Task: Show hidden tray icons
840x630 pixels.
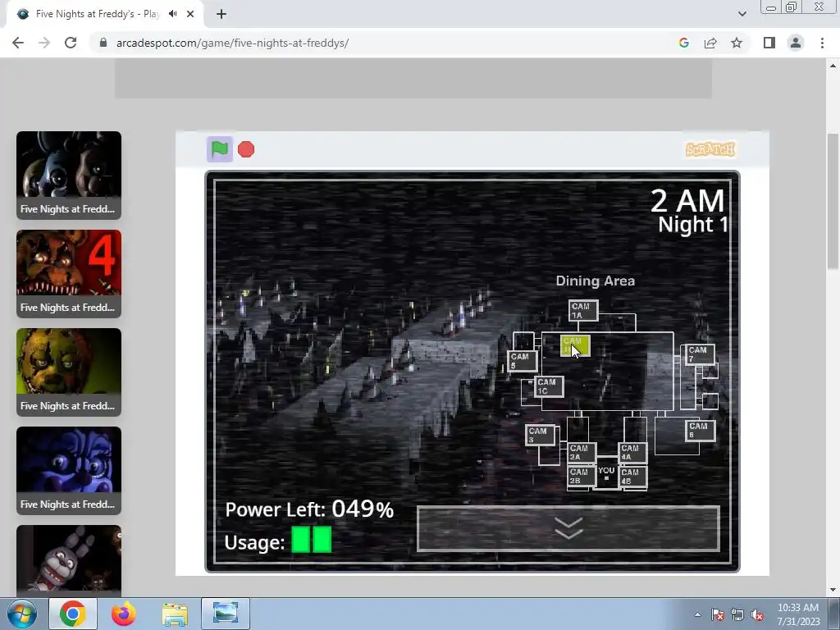Action: (x=697, y=614)
